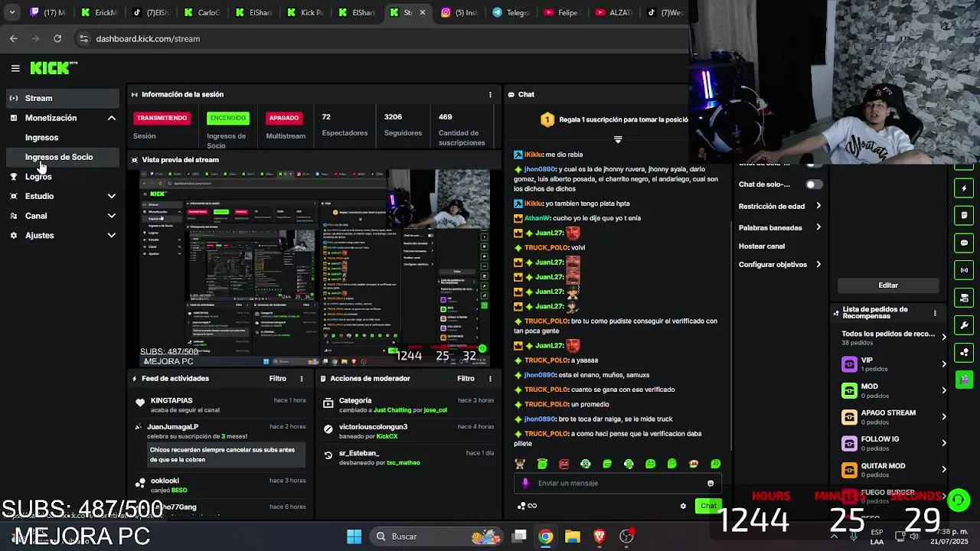
Task: Open the Windows Start menu
Action: (x=354, y=536)
